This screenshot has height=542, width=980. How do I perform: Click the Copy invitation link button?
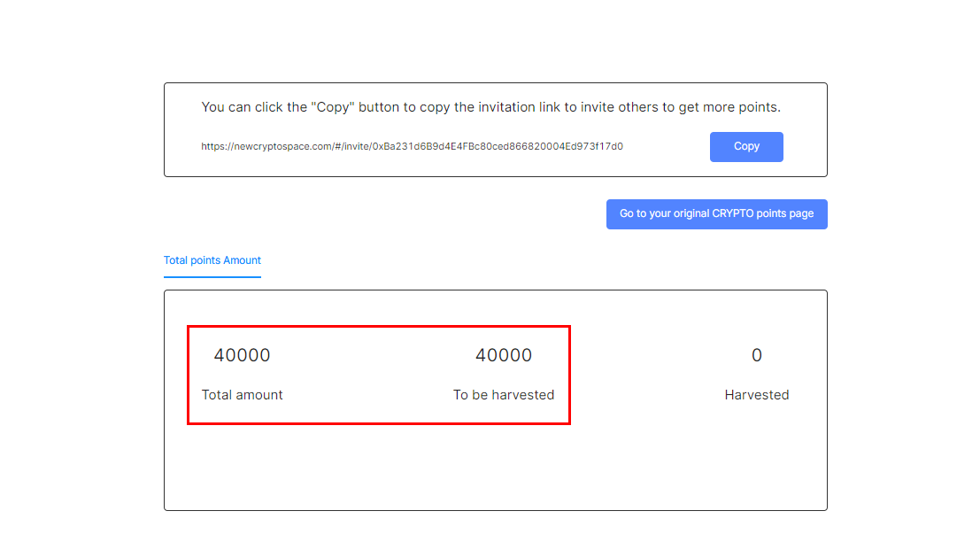click(746, 147)
